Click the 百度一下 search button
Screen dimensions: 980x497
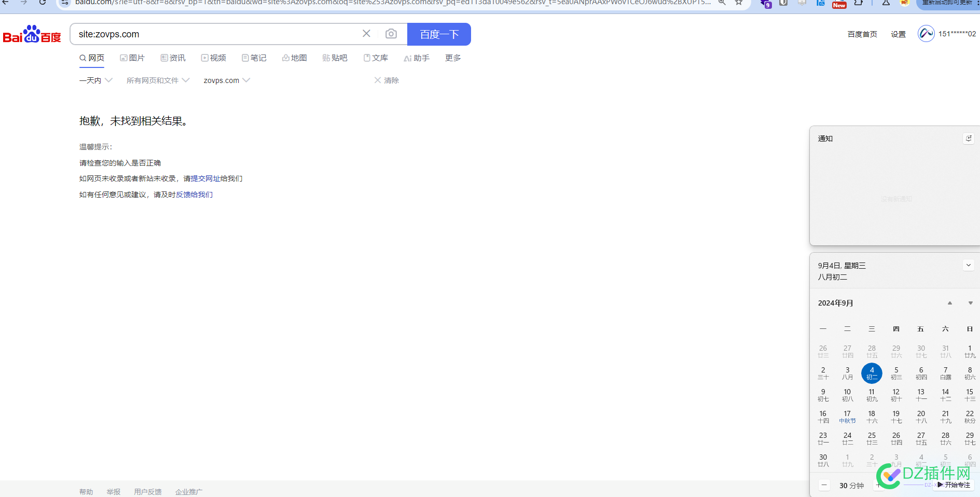pos(439,34)
